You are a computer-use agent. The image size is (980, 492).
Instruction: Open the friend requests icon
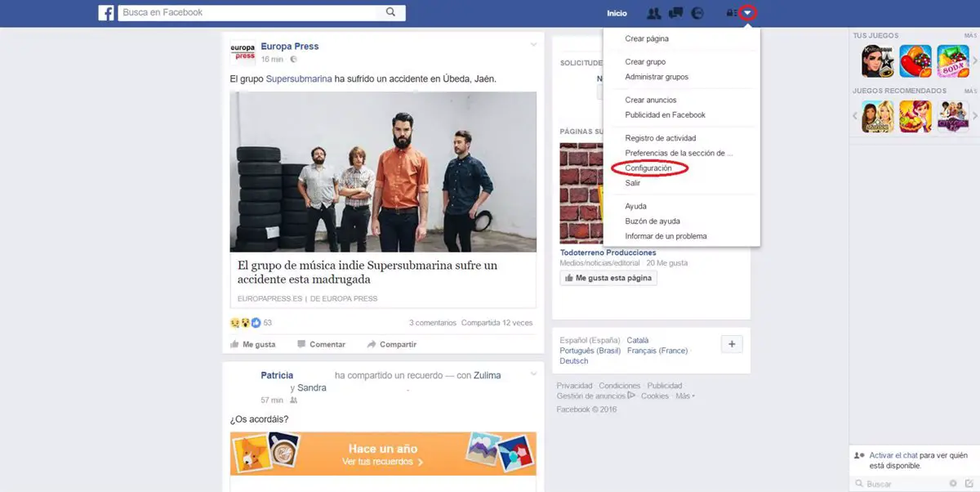(x=653, y=13)
